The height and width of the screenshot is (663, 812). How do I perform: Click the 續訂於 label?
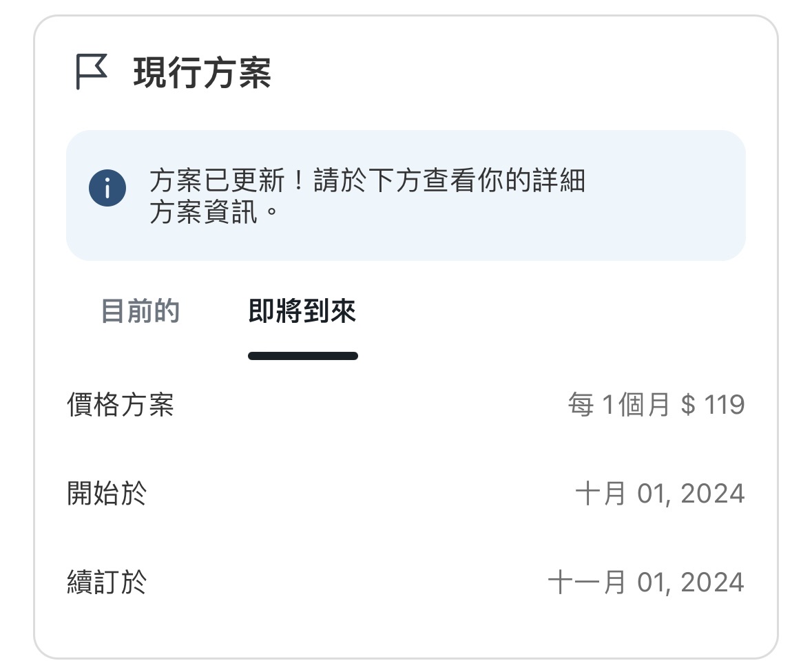[107, 583]
